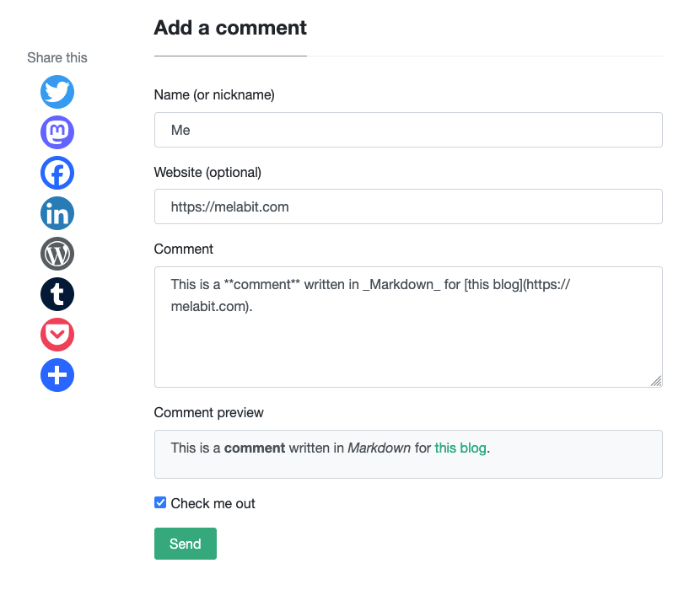This screenshot has height=590, width=700.
Task: Open the this blog link in preview
Action: tap(460, 448)
